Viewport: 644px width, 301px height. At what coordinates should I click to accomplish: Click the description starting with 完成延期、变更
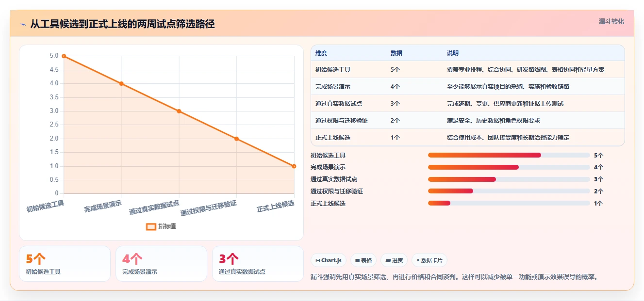(x=505, y=104)
